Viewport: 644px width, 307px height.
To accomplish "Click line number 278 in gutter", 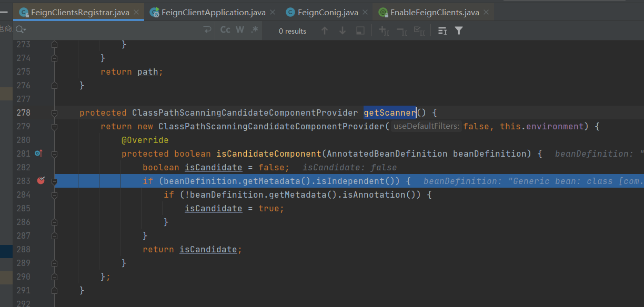I will pos(24,112).
